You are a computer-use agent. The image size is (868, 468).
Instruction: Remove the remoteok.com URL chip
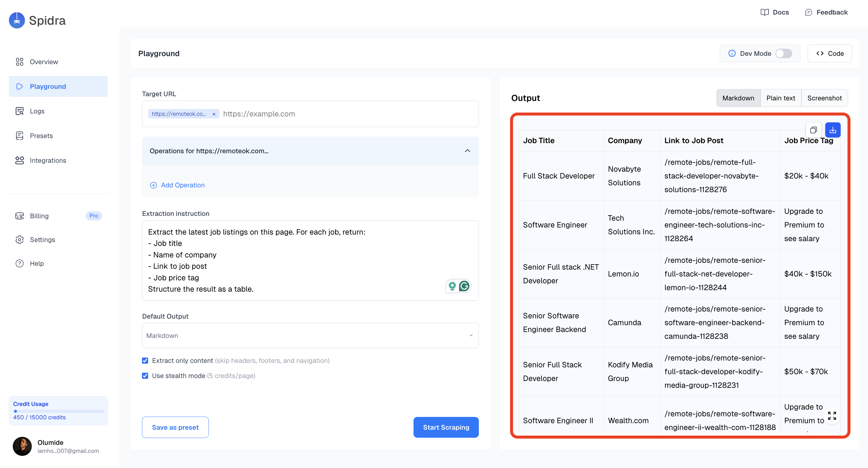[x=214, y=114]
